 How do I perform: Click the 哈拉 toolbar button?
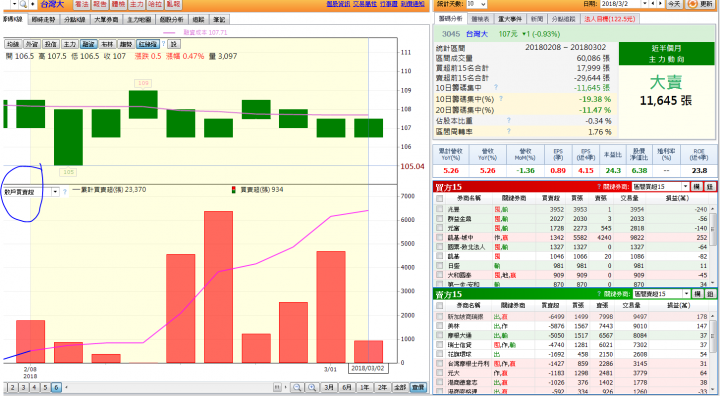pyautogui.click(x=155, y=5)
